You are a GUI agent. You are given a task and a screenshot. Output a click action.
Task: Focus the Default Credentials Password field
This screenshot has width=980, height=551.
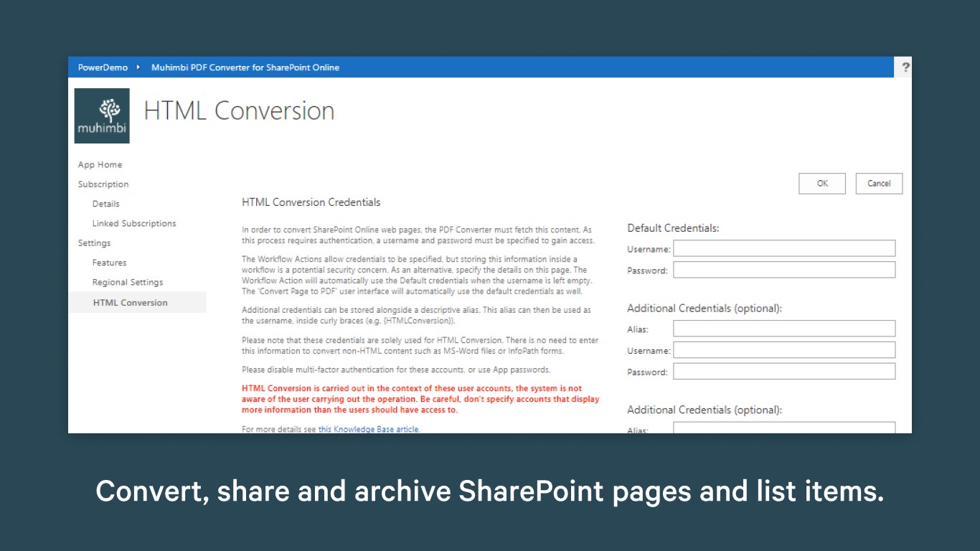pyautogui.click(x=784, y=270)
